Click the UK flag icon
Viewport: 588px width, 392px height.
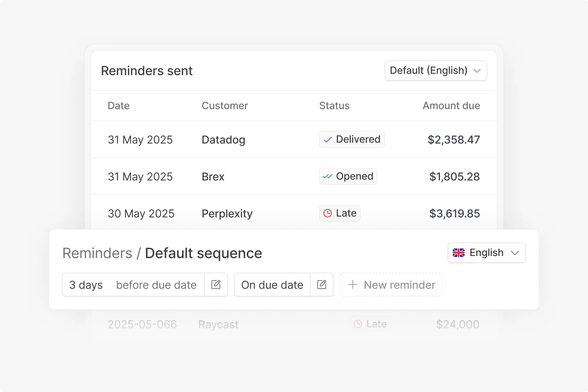(x=458, y=253)
